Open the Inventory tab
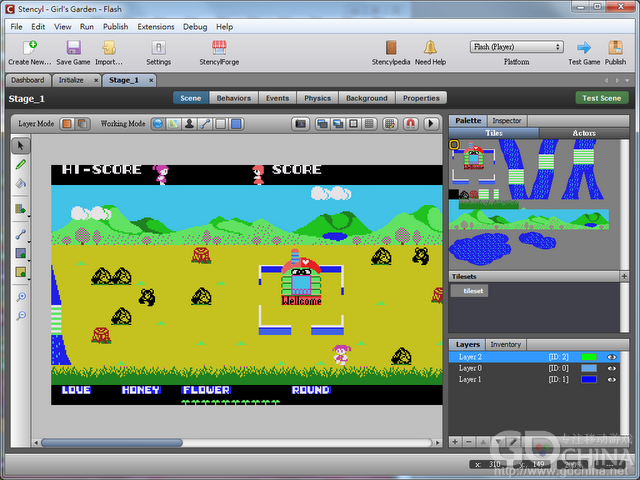640x480 pixels. pos(505,344)
